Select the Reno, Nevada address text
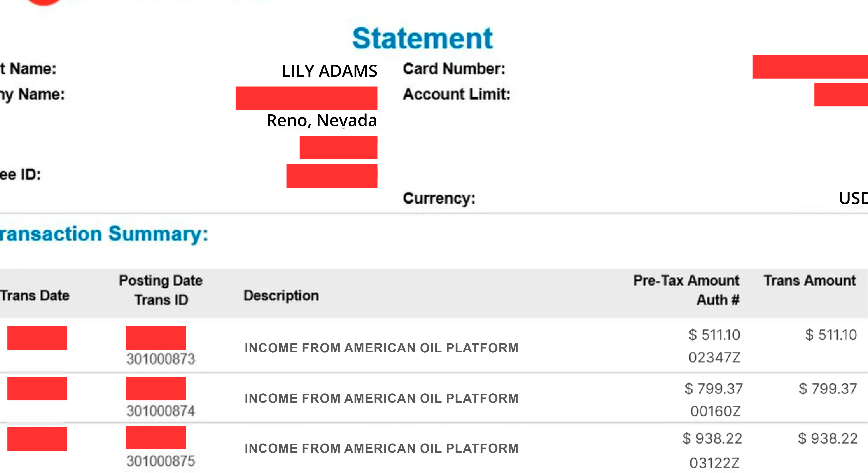The width and height of the screenshot is (868, 473). (321, 120)
